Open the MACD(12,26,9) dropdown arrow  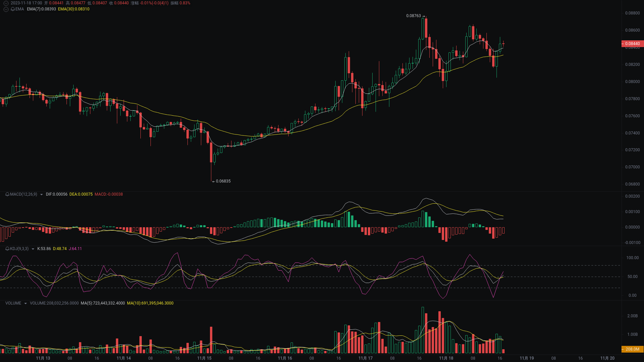pos(41,195)
